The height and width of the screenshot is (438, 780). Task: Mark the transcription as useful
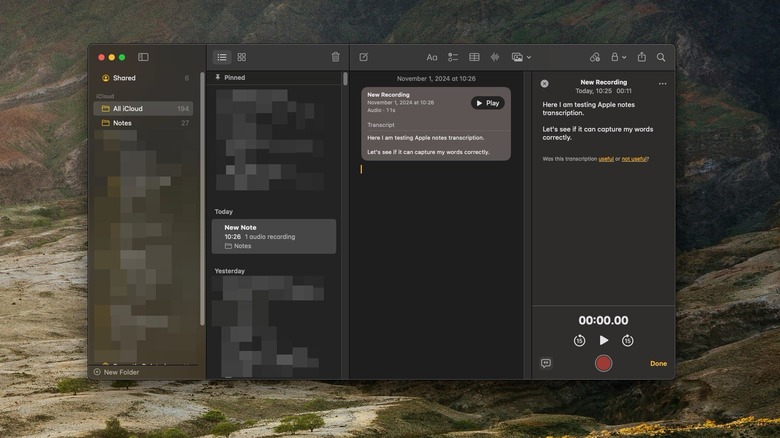tap(606, 159)
